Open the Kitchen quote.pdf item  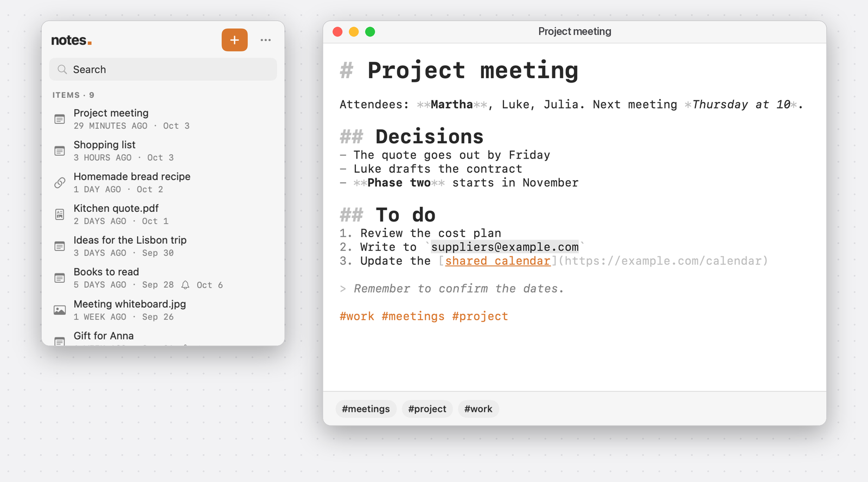coord(163,214)
